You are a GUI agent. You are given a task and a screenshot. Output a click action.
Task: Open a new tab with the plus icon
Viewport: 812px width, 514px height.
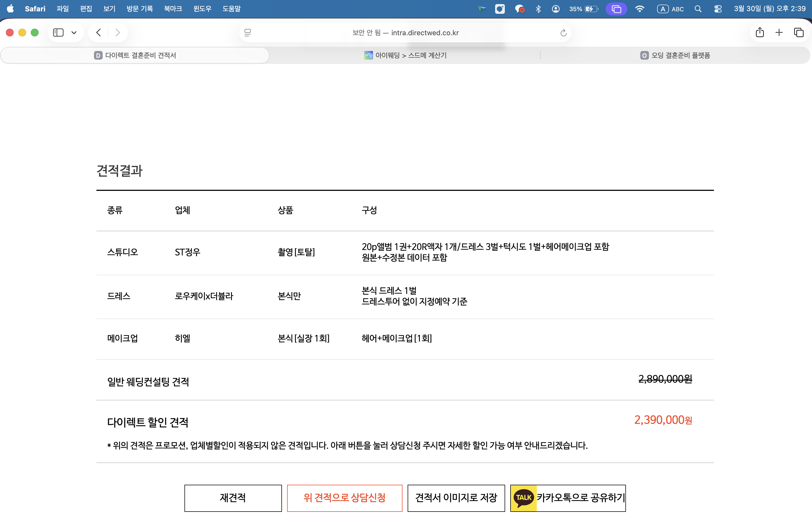779,33
